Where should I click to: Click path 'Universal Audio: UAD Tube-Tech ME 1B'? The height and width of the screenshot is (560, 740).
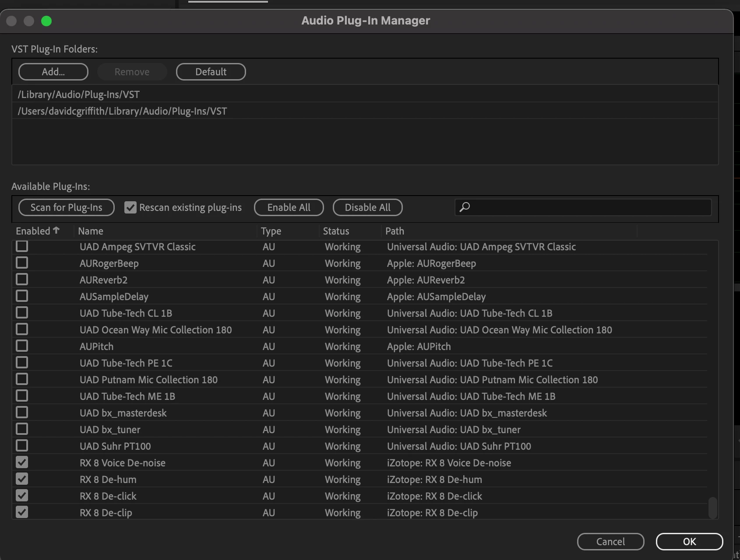[x=471, y=396]
